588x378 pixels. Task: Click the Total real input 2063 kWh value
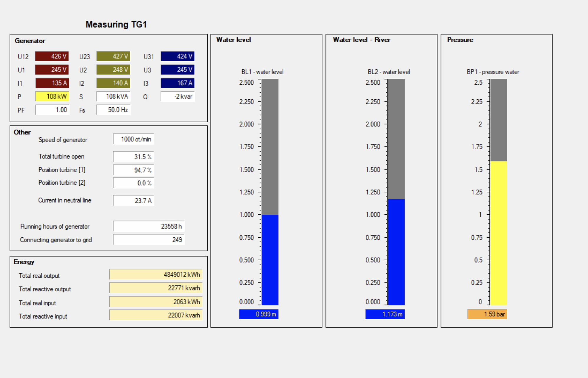156,302
